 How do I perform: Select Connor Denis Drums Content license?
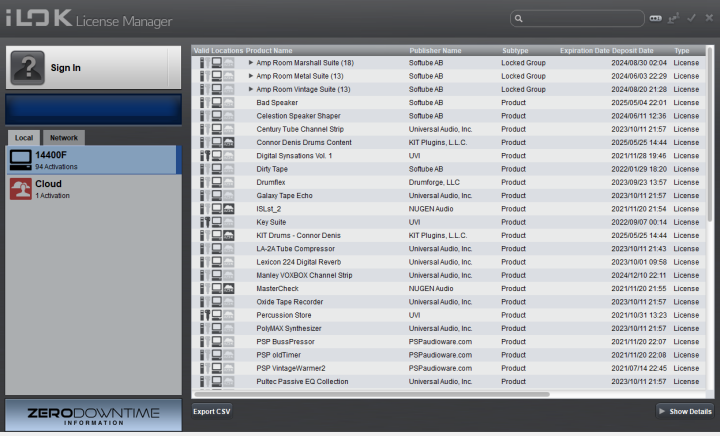pos(449,142)
